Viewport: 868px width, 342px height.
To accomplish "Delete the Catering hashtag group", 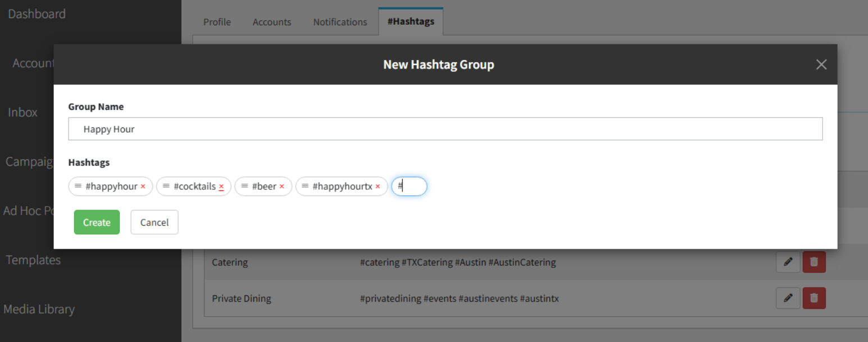I will pyautogui.click(x=814, y=262).
